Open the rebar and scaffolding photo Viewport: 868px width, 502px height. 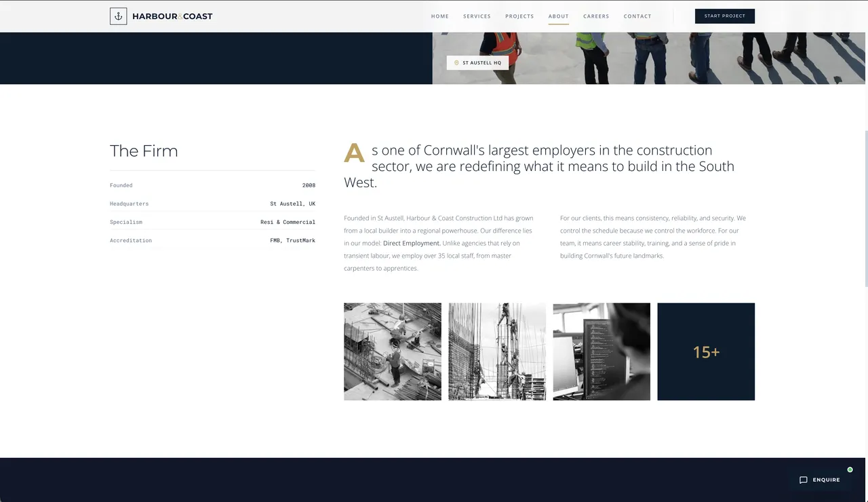tap(497, 351)
